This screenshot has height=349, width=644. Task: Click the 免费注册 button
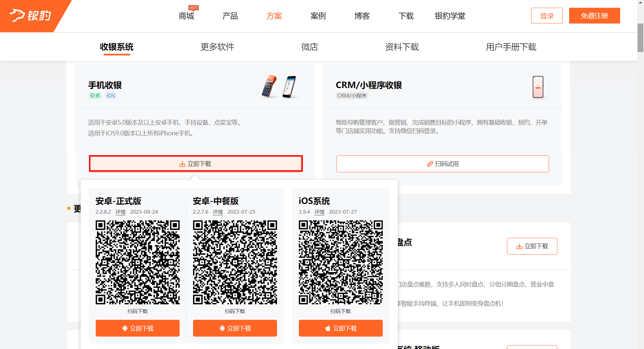point(594,15)
